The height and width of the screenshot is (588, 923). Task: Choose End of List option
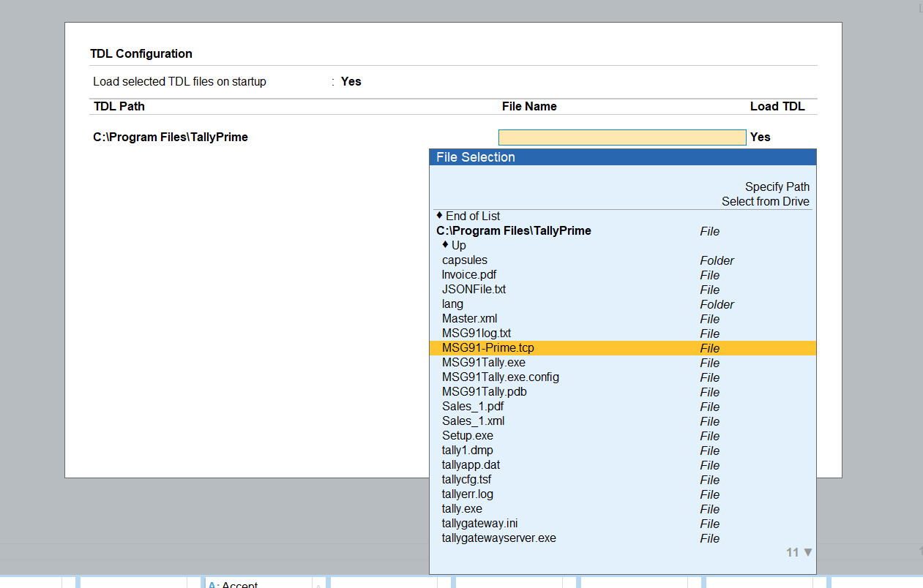(x=472, y=216)
